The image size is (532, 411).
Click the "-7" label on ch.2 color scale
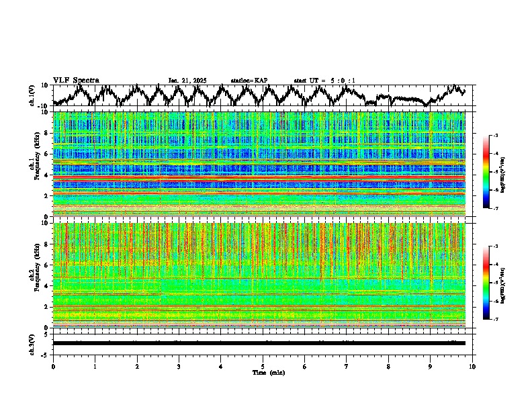click(x=496, y=319)
